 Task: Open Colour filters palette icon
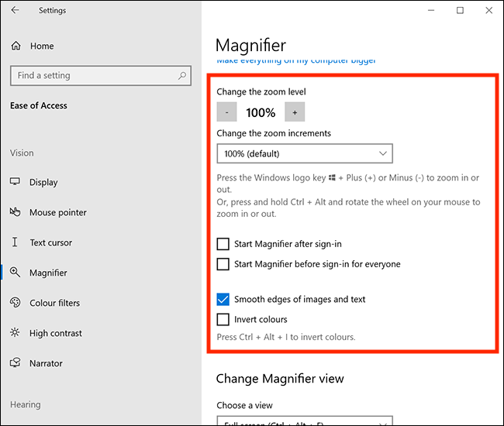click(x=15, y=303)
